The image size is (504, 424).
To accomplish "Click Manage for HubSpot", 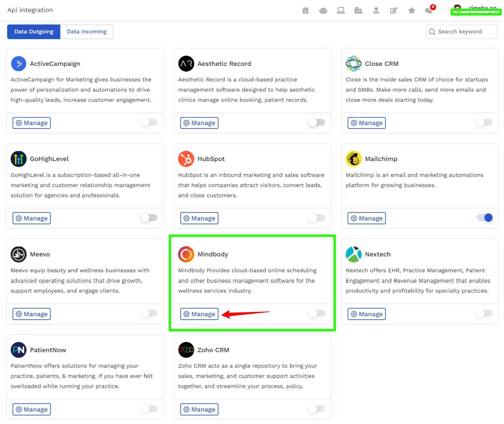I will coord(199,218).
